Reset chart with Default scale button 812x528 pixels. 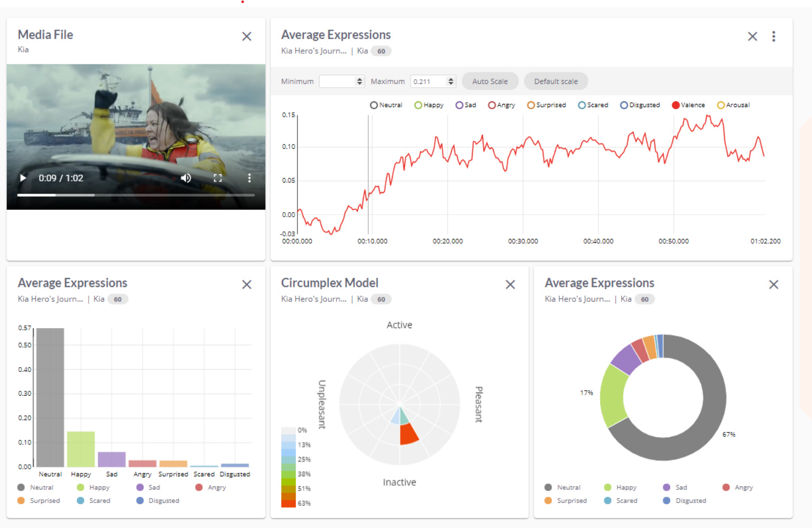click(x=556, y=81)
